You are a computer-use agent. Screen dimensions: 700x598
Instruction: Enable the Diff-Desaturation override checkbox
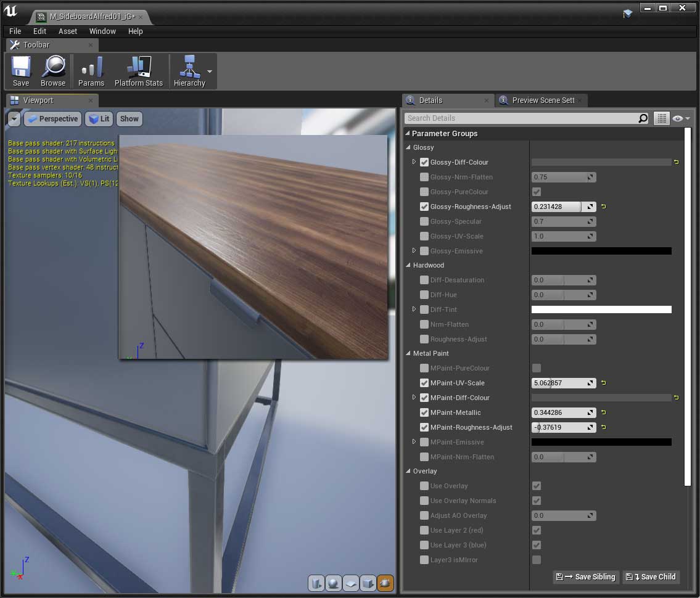pos(424,280)
